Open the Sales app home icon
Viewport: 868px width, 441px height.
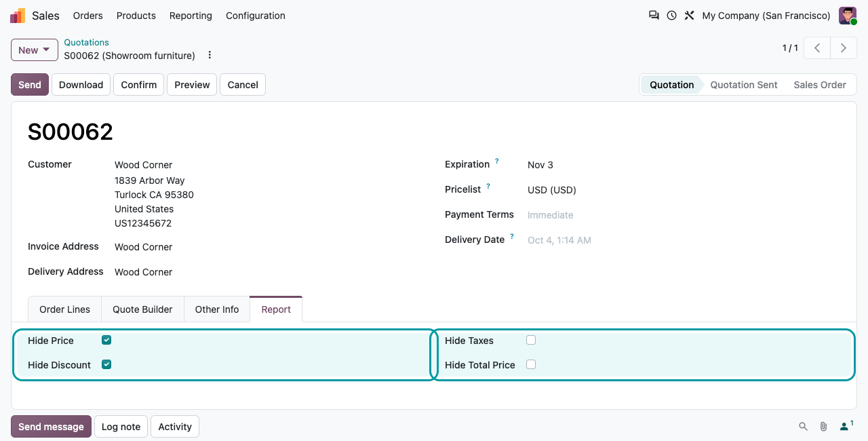point(18,16)
